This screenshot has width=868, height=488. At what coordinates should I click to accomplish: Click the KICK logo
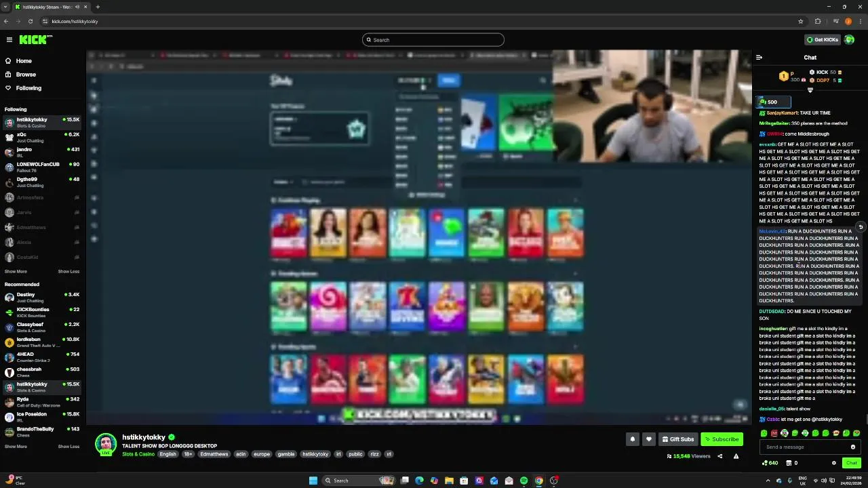point(35,40)
